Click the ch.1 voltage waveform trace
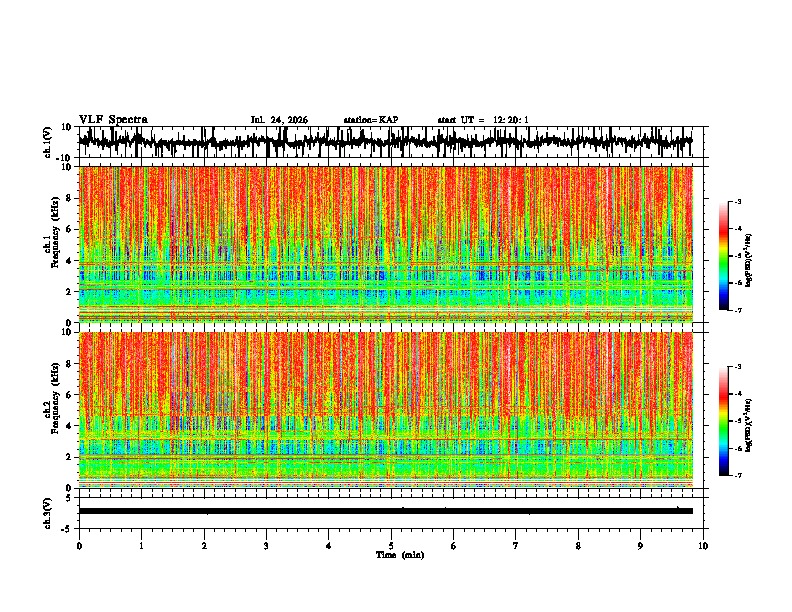The width and height of the screenshot is (792, 612). pyautogui.click(x=385, y=142)
